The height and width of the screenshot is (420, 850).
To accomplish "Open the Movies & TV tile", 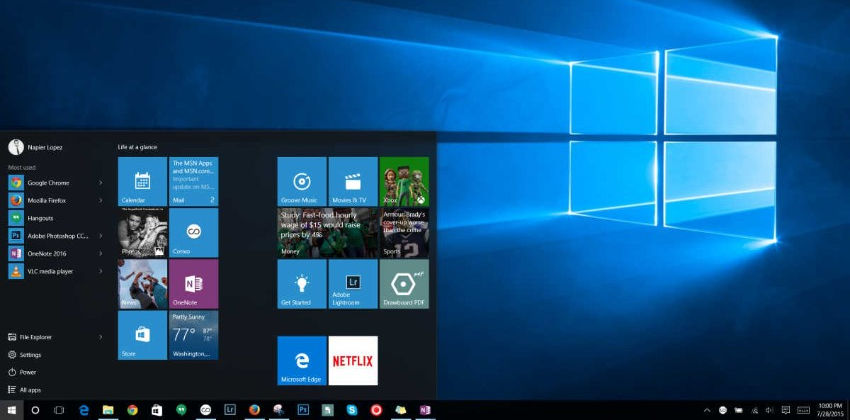I will [x=353, y=182].
